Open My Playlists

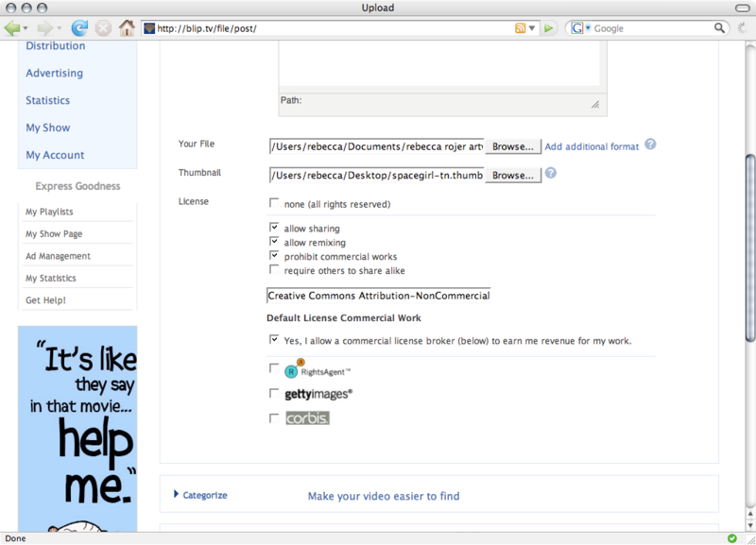pos(49,212)
